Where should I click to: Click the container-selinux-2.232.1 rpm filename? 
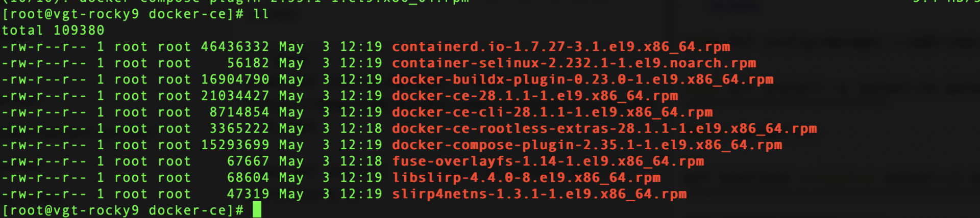[574, 63]
